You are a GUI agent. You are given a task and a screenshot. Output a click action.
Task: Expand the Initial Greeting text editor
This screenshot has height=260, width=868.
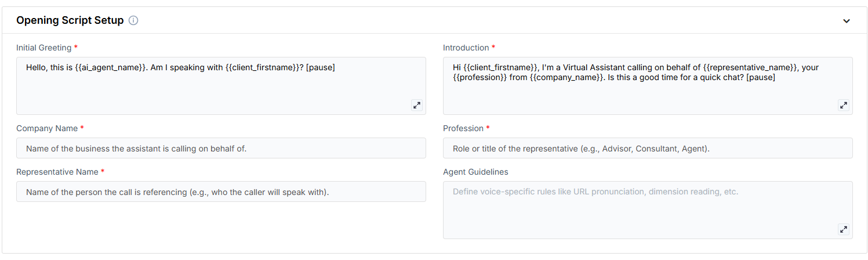coord(416,105)
